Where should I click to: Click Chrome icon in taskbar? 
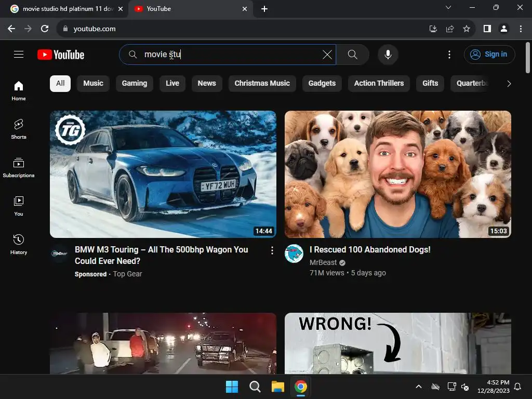click(x=301, y=387)
